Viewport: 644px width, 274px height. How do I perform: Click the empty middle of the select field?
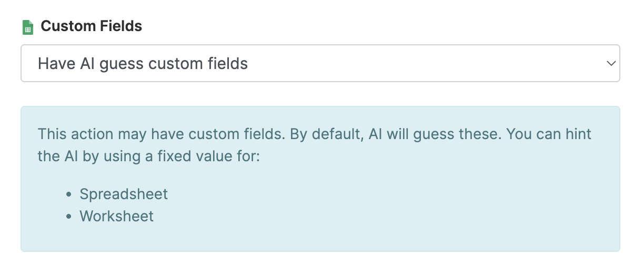(421, 63)
